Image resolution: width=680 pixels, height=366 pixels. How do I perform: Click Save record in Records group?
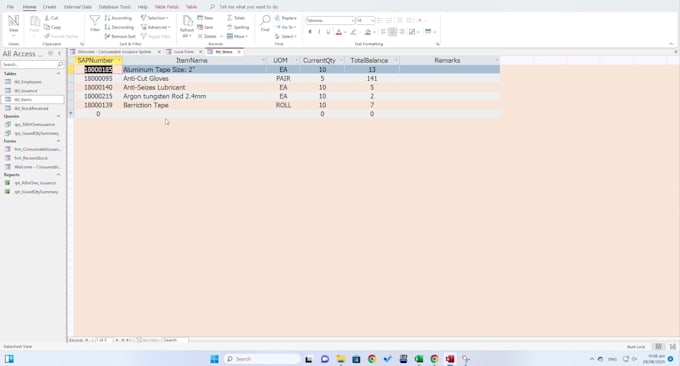click(x=205, y=27)
